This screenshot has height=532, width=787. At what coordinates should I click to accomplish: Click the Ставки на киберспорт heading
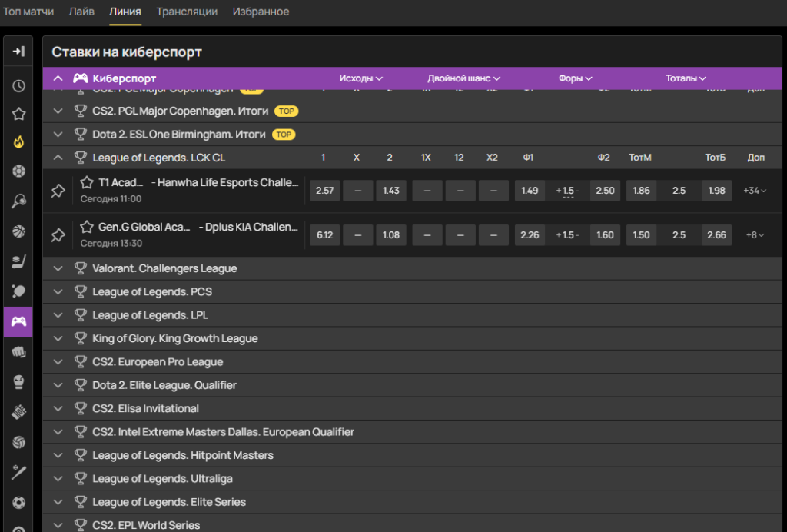point(127,52)
